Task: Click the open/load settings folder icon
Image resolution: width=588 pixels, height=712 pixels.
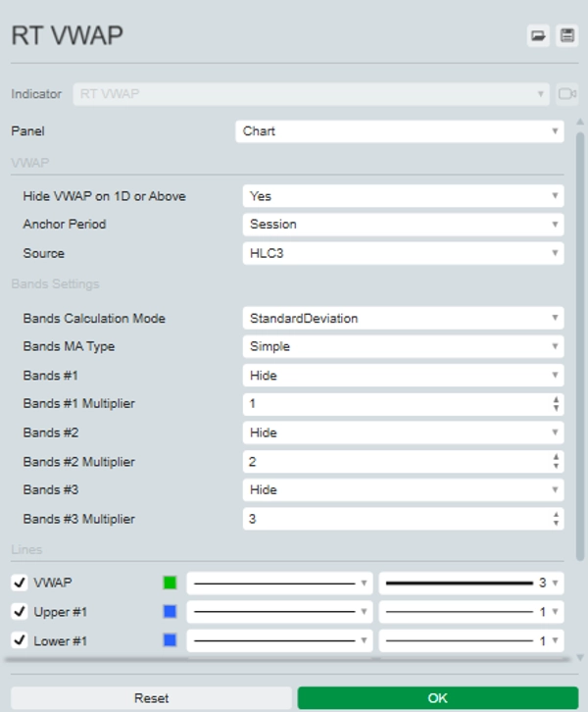Action: [537, 36]
